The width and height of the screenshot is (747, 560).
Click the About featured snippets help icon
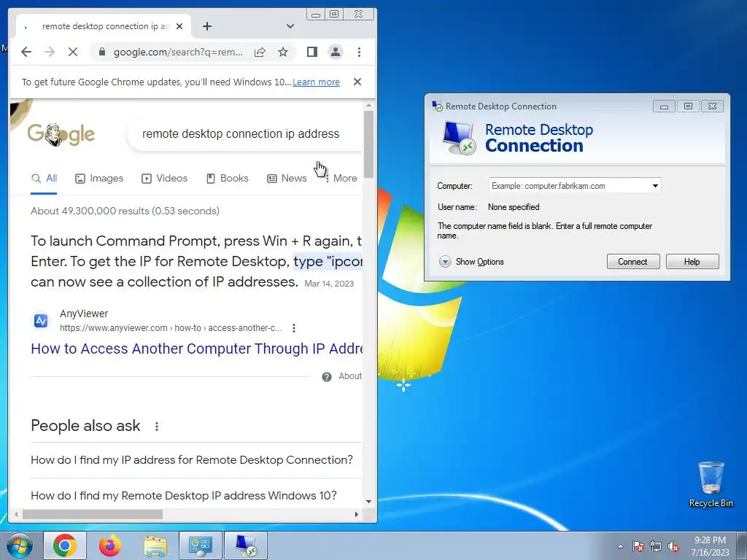pos(326,377)
